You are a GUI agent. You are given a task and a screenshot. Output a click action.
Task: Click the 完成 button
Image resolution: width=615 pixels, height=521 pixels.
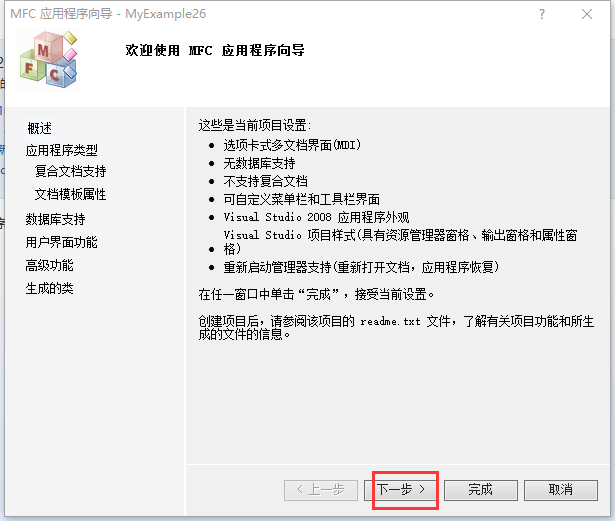481,490
